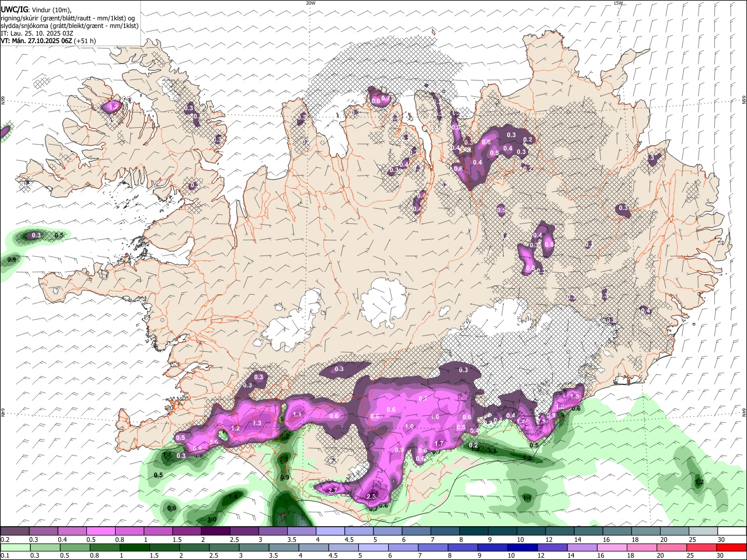Click the gray-green swatch starting at 3 in lower legend
This screenshot has width=747, height=560.
(x=254, y=547)
